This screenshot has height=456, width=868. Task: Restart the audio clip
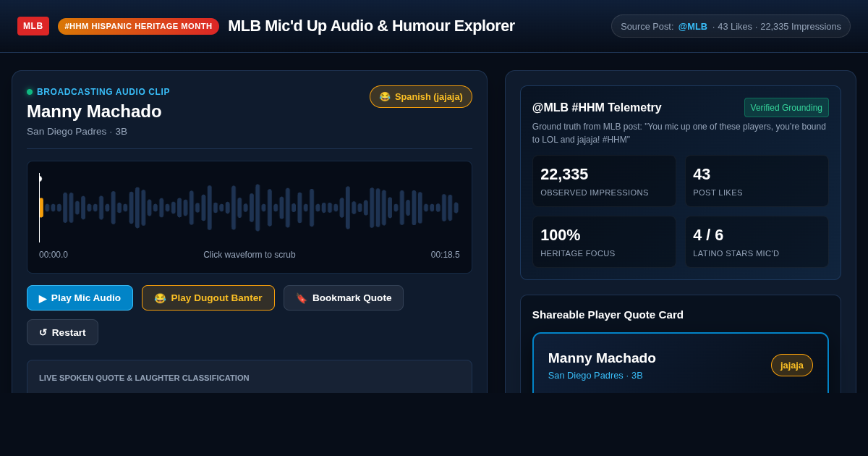62,332
